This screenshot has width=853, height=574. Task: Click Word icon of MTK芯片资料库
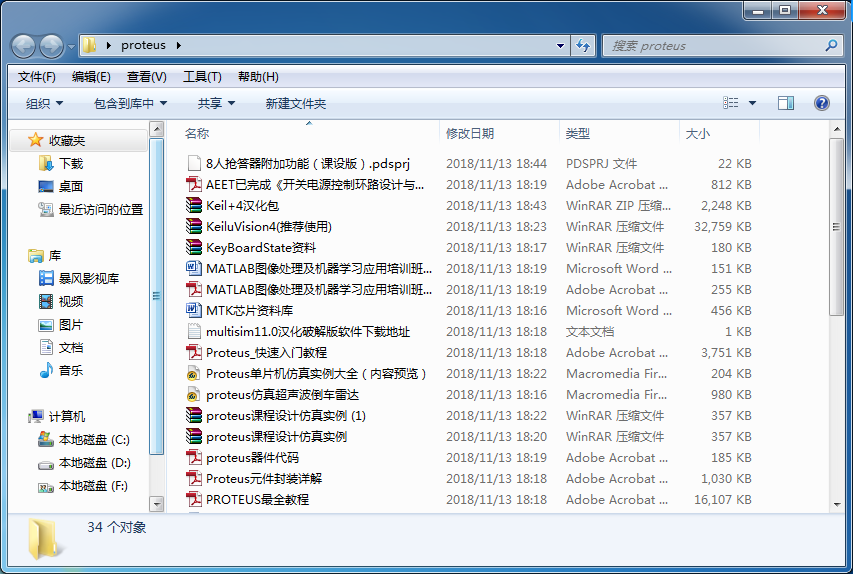coord(194,311)
